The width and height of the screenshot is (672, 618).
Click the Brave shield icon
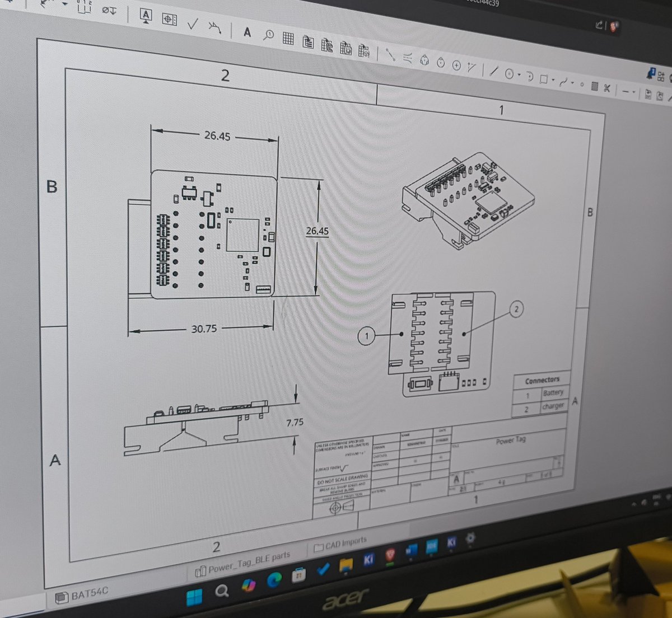click(x=613, y=27)
